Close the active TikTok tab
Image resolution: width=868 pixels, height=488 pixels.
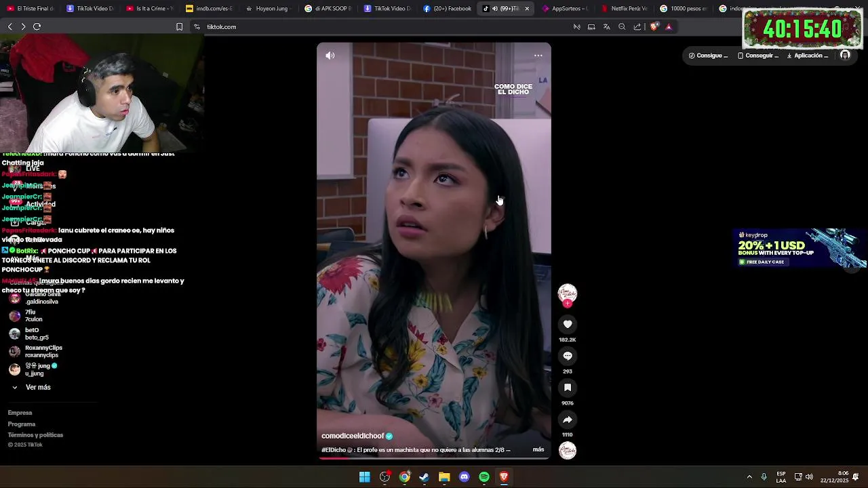point(527,9)
